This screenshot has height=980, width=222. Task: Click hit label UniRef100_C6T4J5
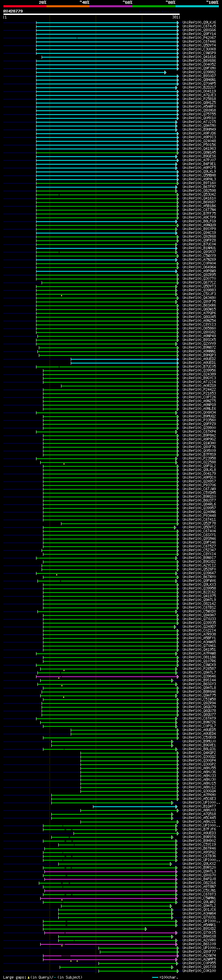199,26
